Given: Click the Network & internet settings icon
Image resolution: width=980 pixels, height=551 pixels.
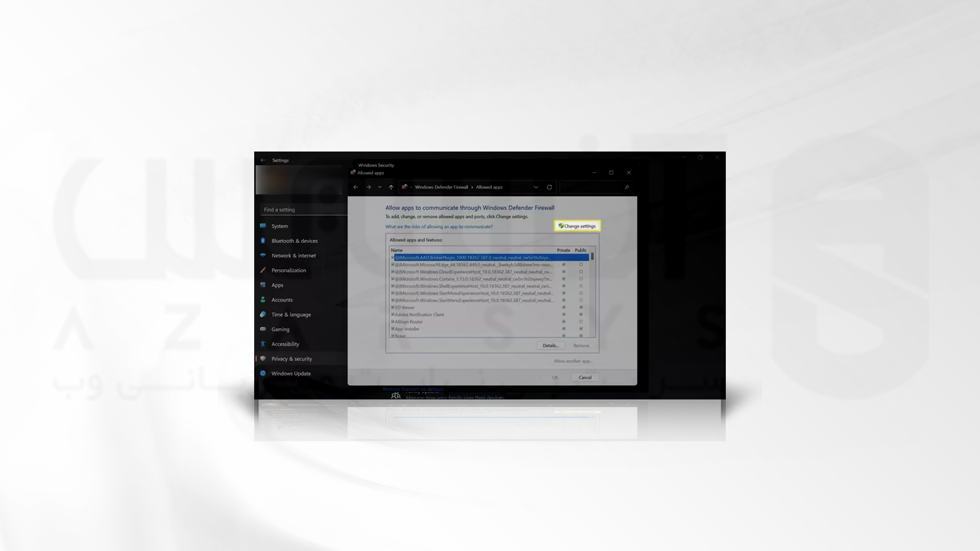Looking at the screenshot, I should click(x=264, y=255).
